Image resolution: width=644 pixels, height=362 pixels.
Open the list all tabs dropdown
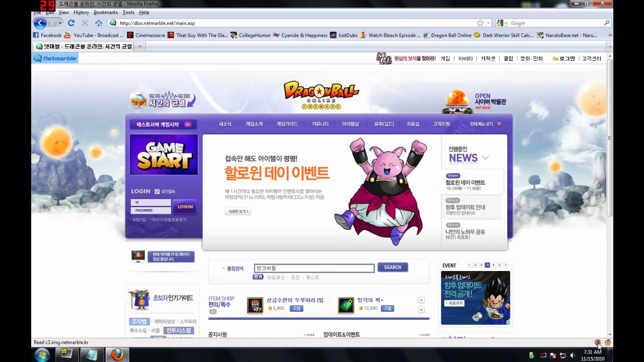pyautogui.click(x=610, y=46)
